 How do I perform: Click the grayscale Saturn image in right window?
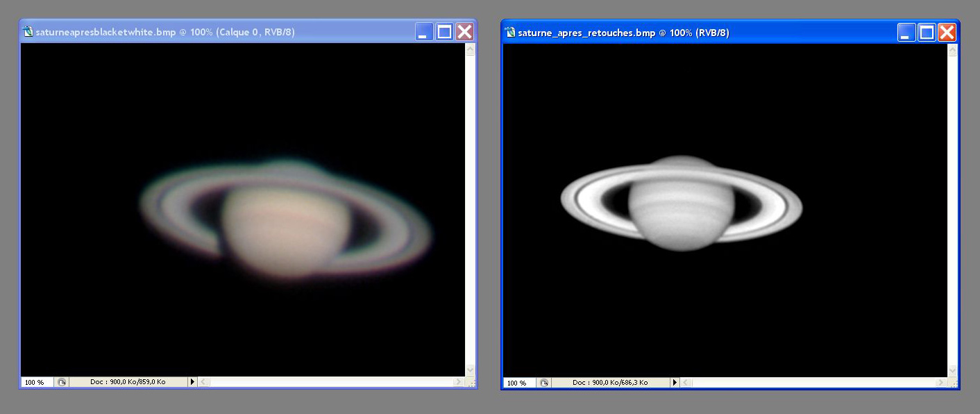click(681, 203)
